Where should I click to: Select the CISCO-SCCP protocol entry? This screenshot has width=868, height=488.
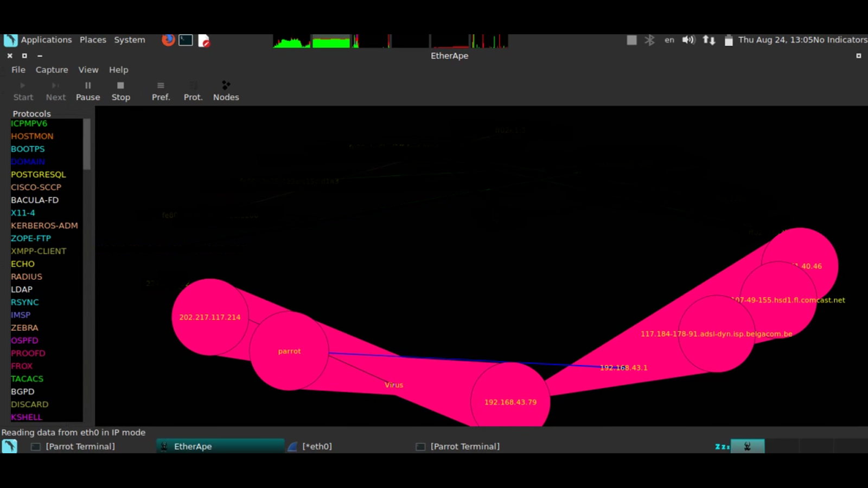point(36,187)
